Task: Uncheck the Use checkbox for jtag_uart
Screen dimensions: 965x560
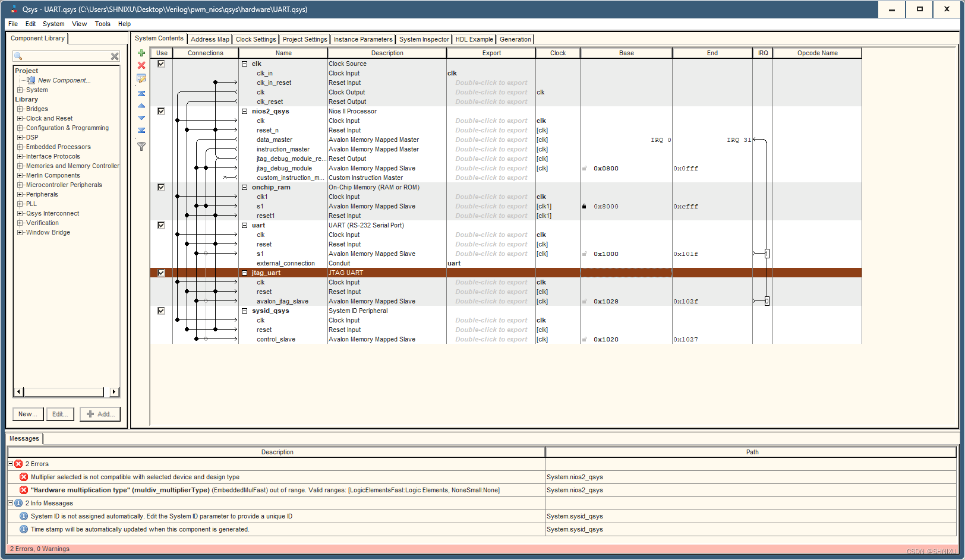Action: pos(161,273)
